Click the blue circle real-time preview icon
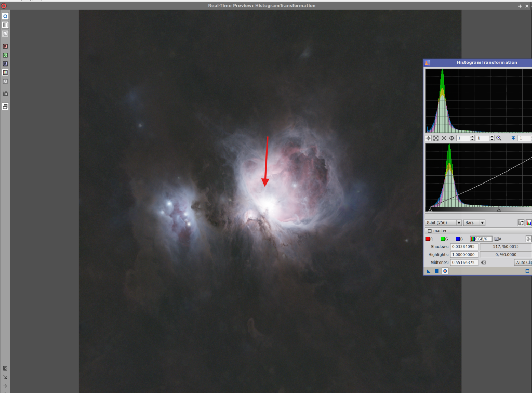This screenshot has height=393, width=532. click(5, 16)
